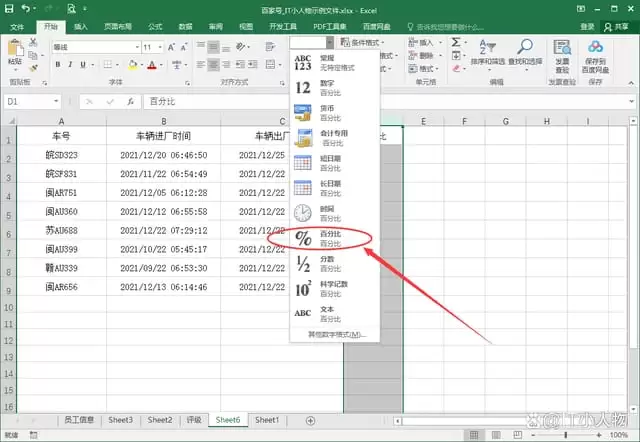Screen dimensions: 640x442
Task: Toggle italic formatting
Action: click(70, 64)
